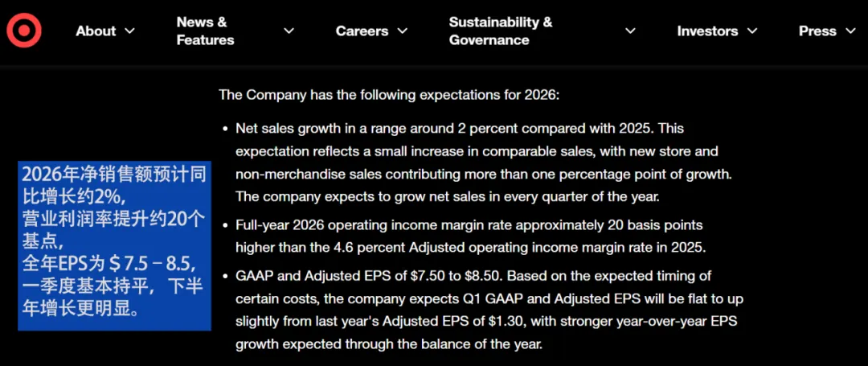This screenshot has width=868, height=366.
Task: Expand the chevron beside Careers
Action: pos(403,31)
